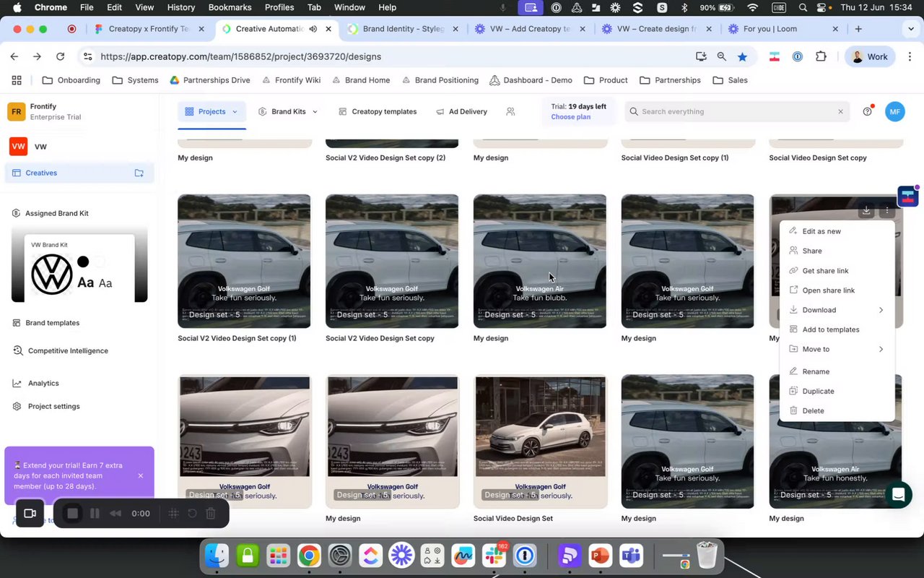Open the Work profile menu in Chrome
This screenshot has height=578, width=924.
pos(870,56)
